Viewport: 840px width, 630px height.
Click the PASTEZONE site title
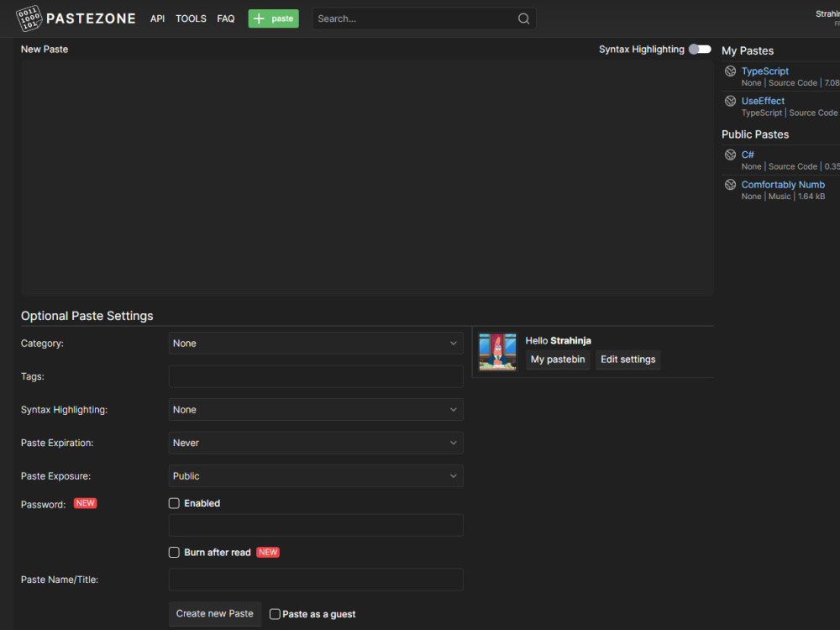(91, 18)
